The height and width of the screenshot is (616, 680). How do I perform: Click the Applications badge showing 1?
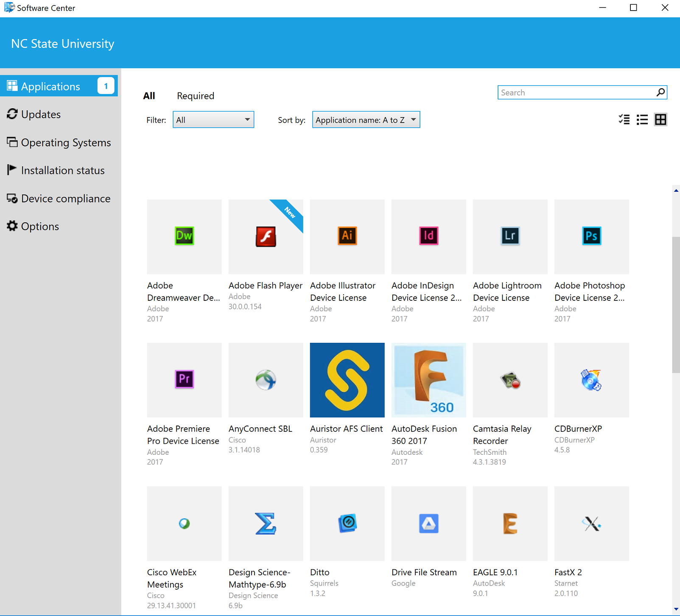pos(106,86)
